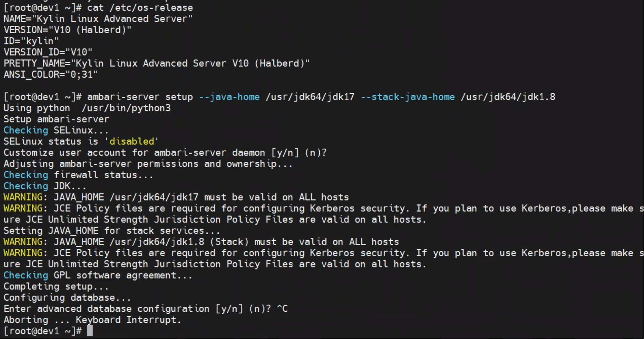Click the 'Configuring database...' line
Viewport: 644px width, 339px height.
67,298
